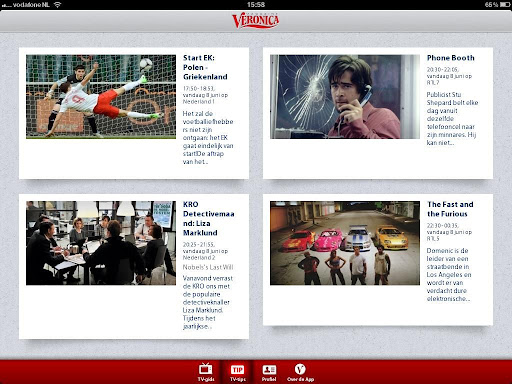Open the football match thumbnail image
Screen dimensions: 512x384
(101, 97)
